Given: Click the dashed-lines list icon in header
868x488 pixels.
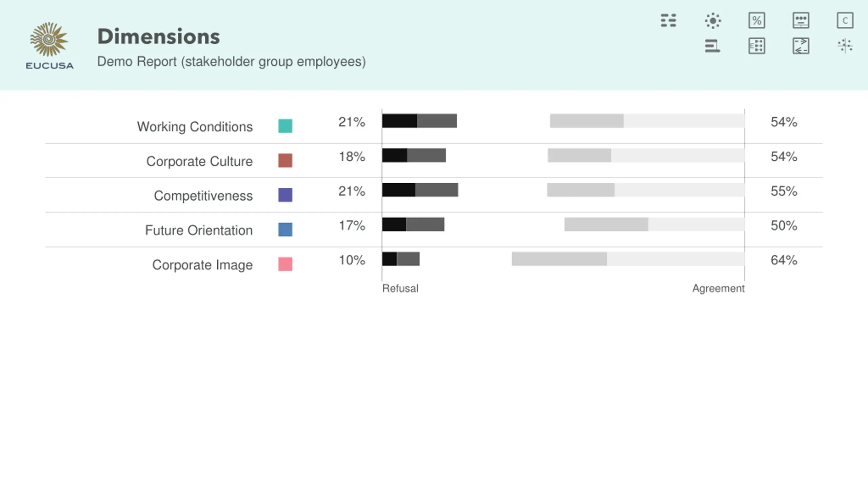Looking at the screenshot, I should tap(668, 20).
